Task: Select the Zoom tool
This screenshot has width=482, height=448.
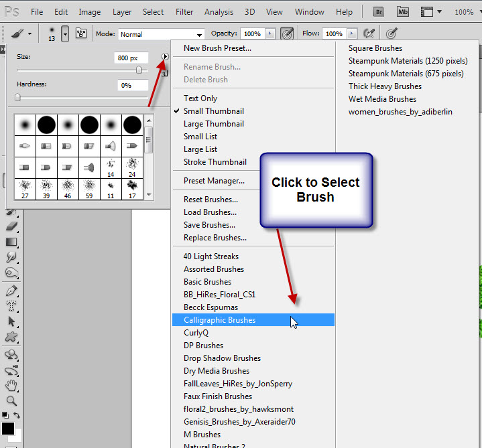Action: [x=11, y=401]
